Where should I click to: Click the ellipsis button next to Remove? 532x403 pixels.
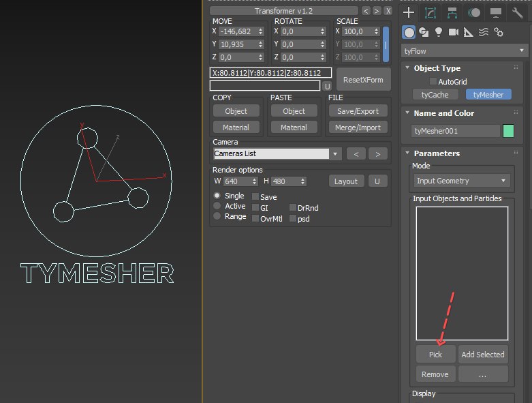pos(483,374)
